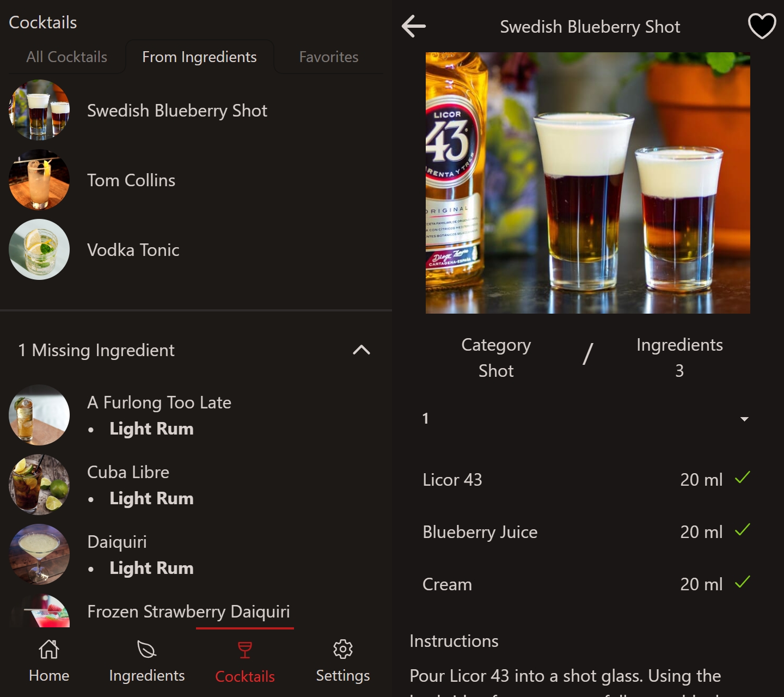
Task: Toggle the heart favorite icon
Action: pos(762,26)
